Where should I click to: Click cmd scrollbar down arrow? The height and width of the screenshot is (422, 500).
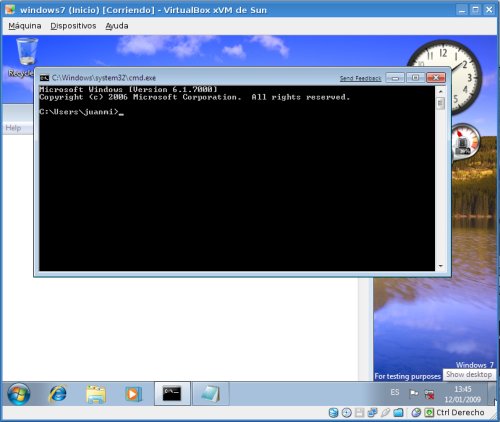(x=441, y=266)
